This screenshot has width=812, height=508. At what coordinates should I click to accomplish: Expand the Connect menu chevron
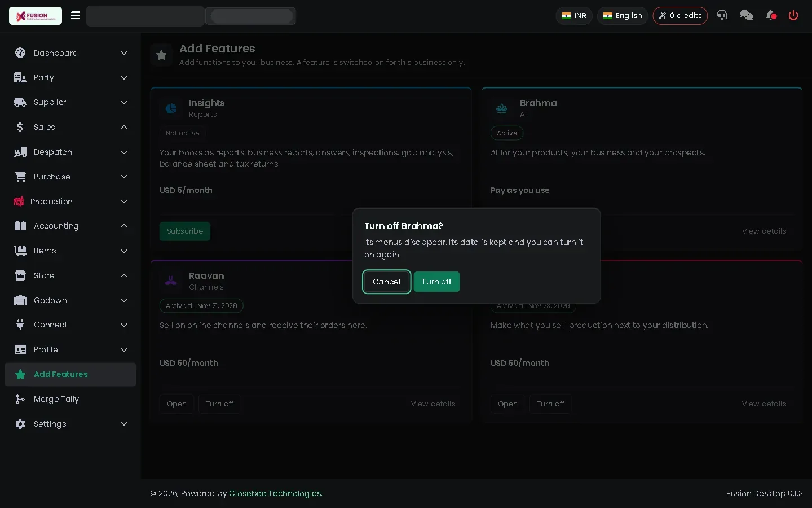(x=124, y=325)
